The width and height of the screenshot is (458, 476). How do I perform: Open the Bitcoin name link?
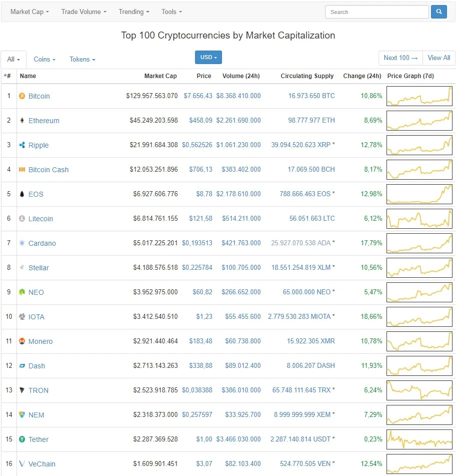point(39,96)
